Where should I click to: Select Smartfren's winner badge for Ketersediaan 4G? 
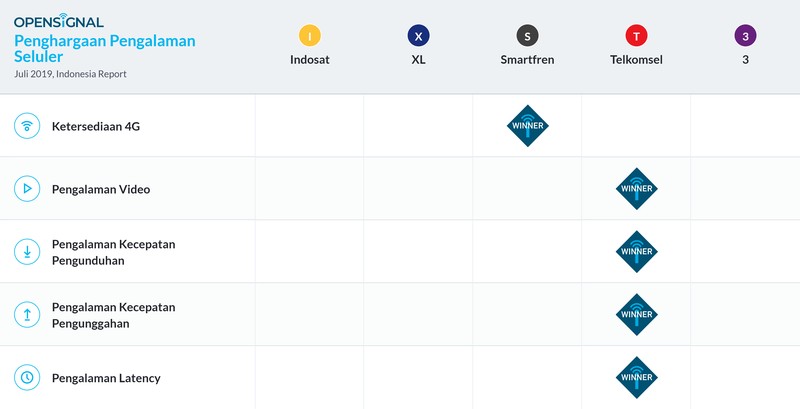tap(528, 126)
